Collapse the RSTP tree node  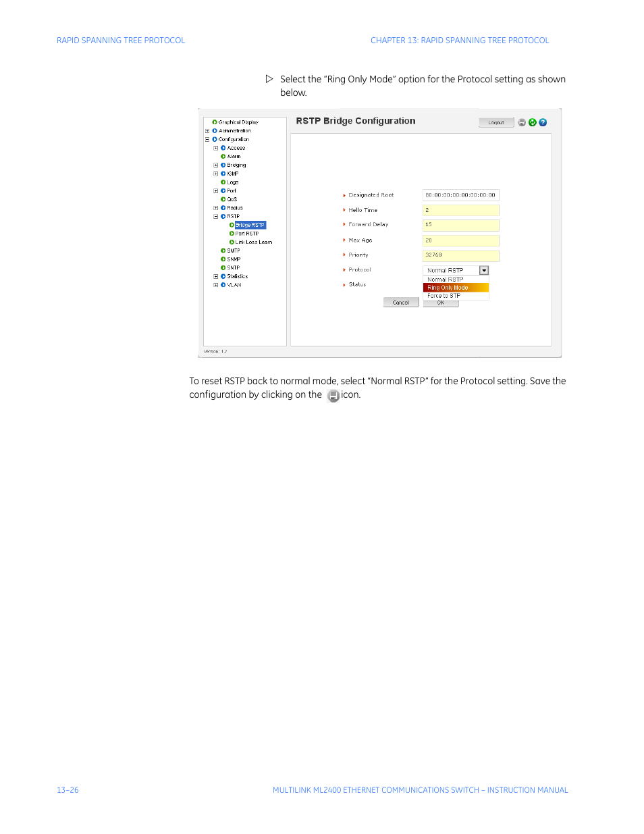(x=216, y=217)
